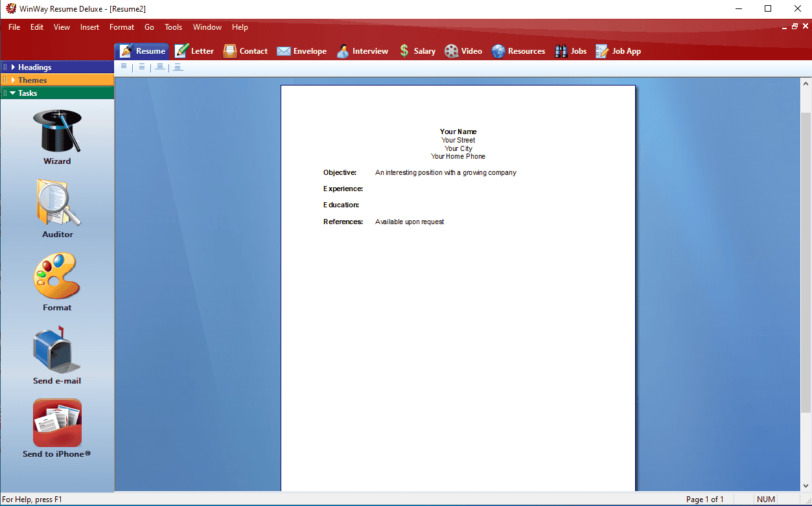Go to the Envelope tab
This screenshot has height=506, width=812.
[x=301, y=51]
